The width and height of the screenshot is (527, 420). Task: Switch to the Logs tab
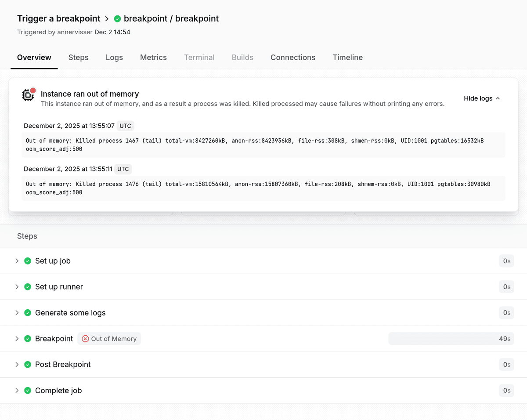point(114,58)
